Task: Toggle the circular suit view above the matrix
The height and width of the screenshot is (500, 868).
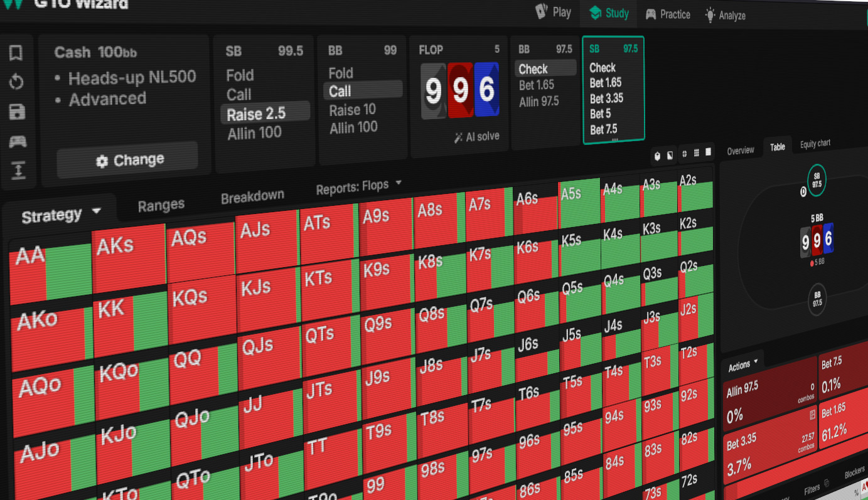Action: click(684, 155)
